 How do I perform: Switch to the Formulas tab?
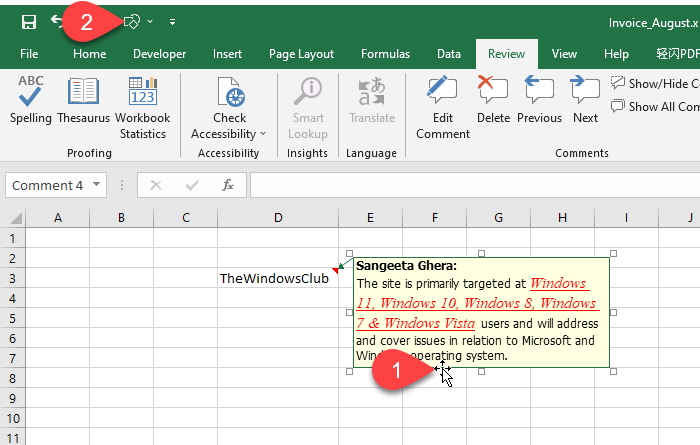pyautogui.click(x=385, y=54)
